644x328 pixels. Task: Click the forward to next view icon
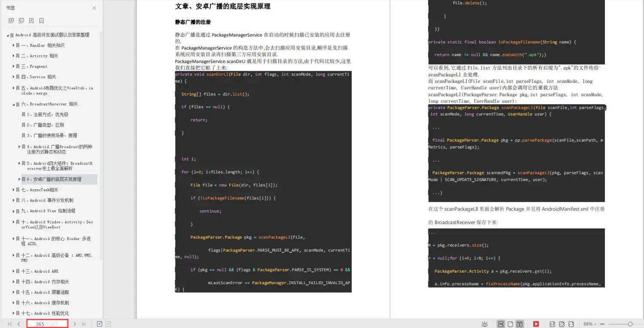pyautogui.click(x=109, y=324)
